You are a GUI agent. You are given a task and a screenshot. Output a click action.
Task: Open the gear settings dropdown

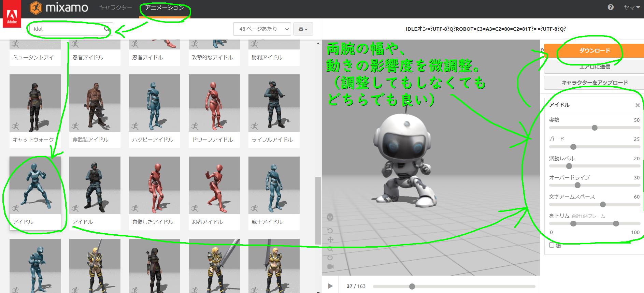[303, 29]
